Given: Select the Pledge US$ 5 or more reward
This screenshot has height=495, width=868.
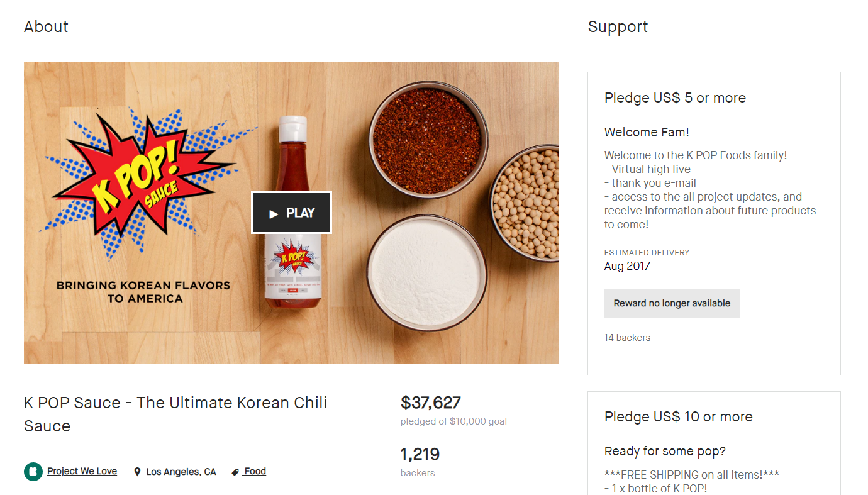Looking at the screenshot, I should [714, 223].
